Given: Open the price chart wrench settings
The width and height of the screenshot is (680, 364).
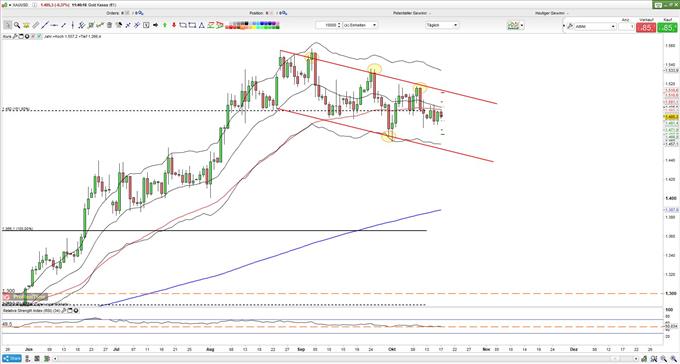Looking at the screenshot, I should coord(15,36).
